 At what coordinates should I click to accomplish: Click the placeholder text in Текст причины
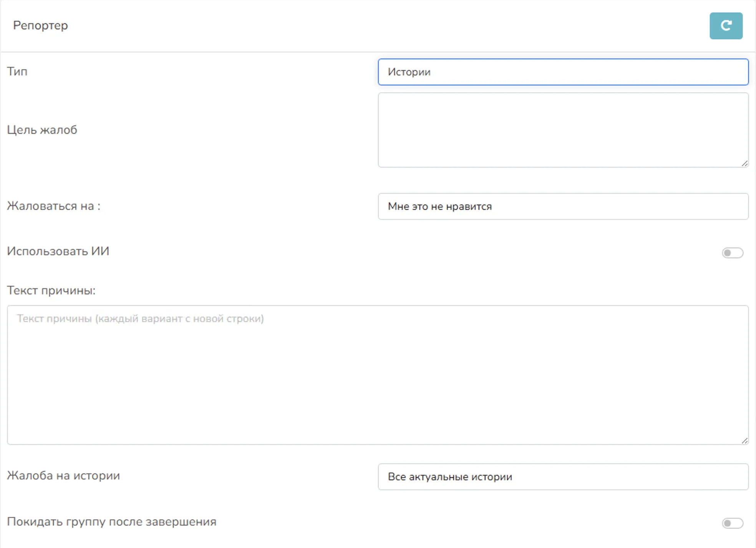[140, 319]
